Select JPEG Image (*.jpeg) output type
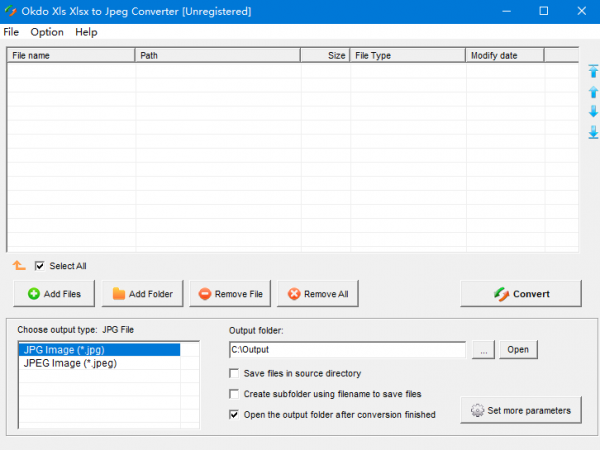This screenshot has width=600, height=450. (x=99, y=363)
